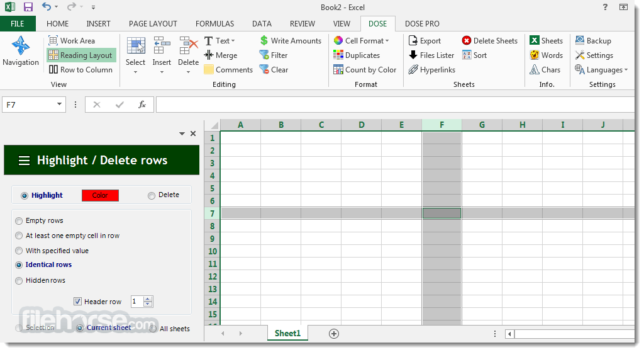Click the Export sheets icon
644x352 pixels.
point(413,40)
